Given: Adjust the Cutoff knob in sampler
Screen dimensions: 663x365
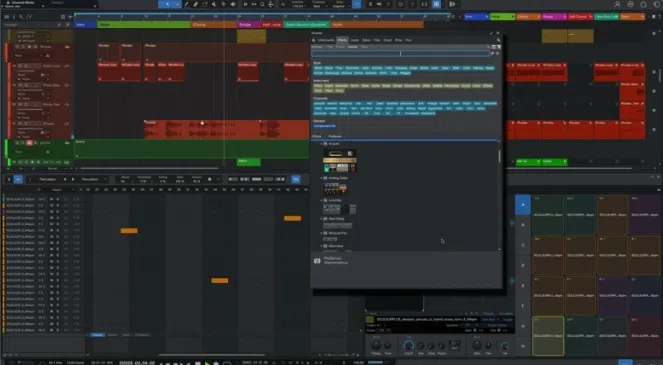Looking at the screenshot, I should click(408, 346).
